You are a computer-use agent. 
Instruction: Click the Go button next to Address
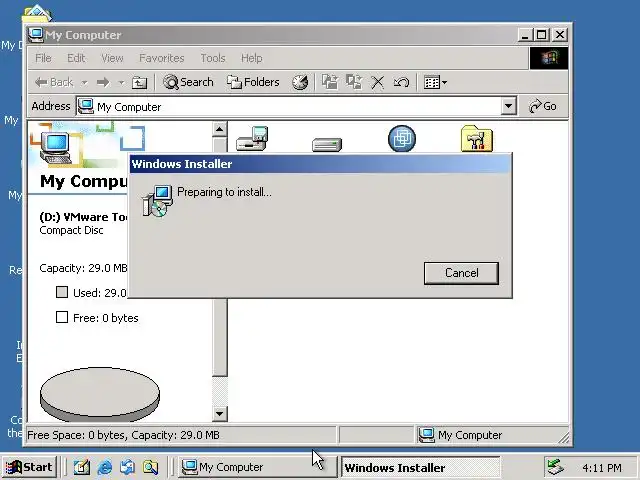click(543, 107)
